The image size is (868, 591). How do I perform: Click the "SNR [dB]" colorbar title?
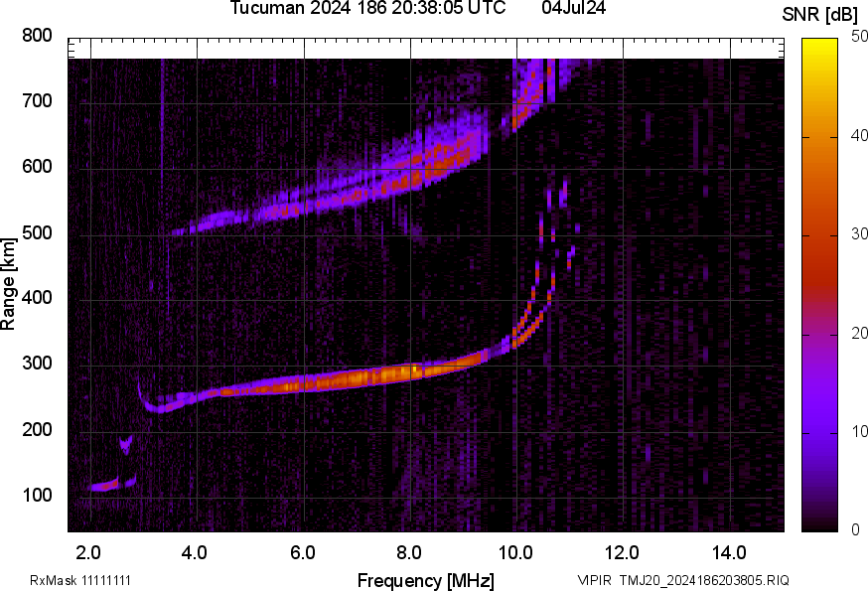pos(820,14)
